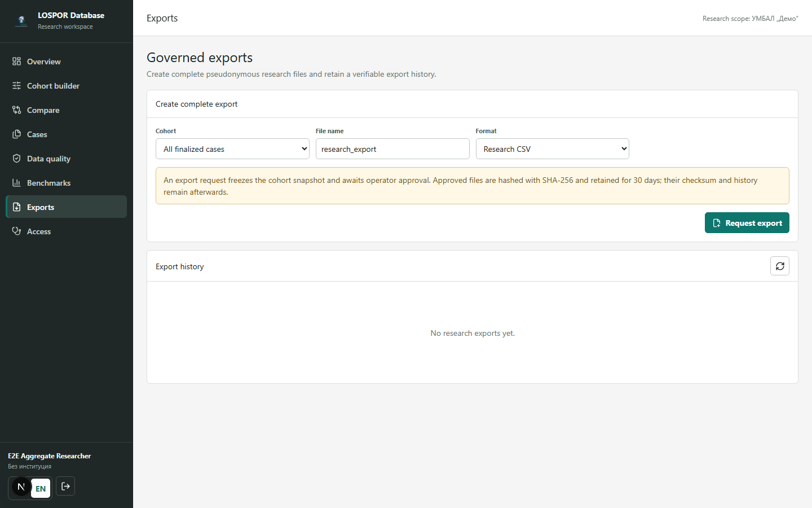
Task: Open the Next.js dev tools N badge
Action: pyautogui.click(x=21, y=487)
